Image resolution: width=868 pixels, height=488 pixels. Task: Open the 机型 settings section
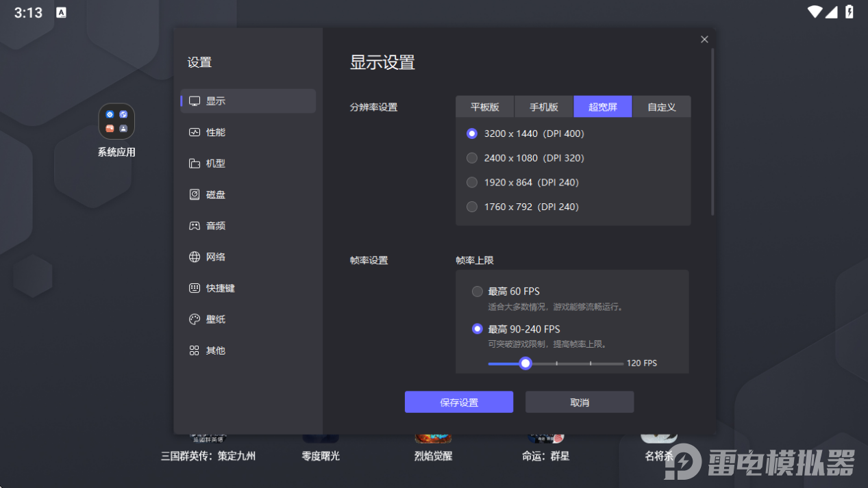pos(248,164)
